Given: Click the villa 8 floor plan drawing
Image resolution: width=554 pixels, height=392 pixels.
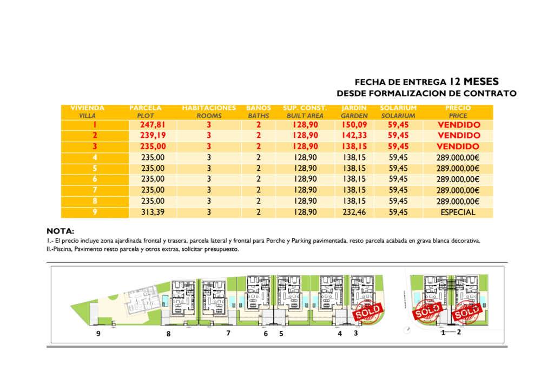Looking at the screenshot, I should click(x=183, y=299).
